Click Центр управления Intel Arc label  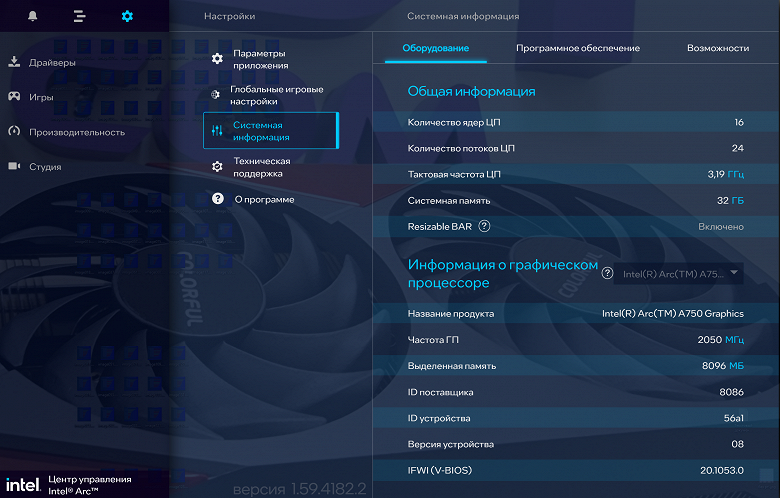(x=90, y=485)
